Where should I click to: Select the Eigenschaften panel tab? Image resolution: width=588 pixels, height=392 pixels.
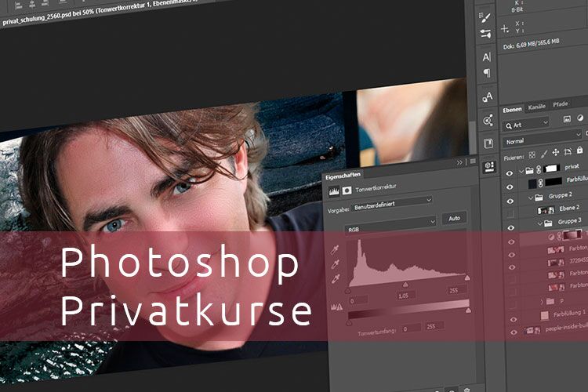click(x=343, y=176)
